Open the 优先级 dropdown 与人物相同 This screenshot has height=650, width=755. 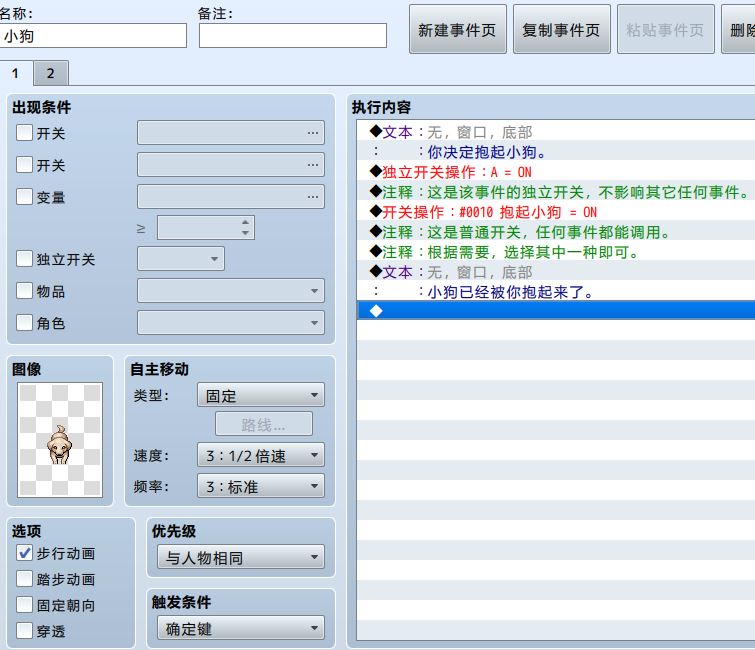[241, 557]
